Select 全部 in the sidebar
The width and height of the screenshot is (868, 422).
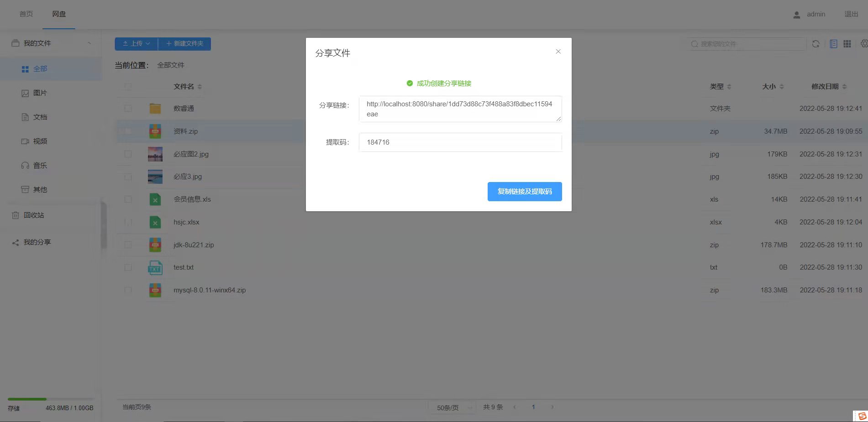51,69
